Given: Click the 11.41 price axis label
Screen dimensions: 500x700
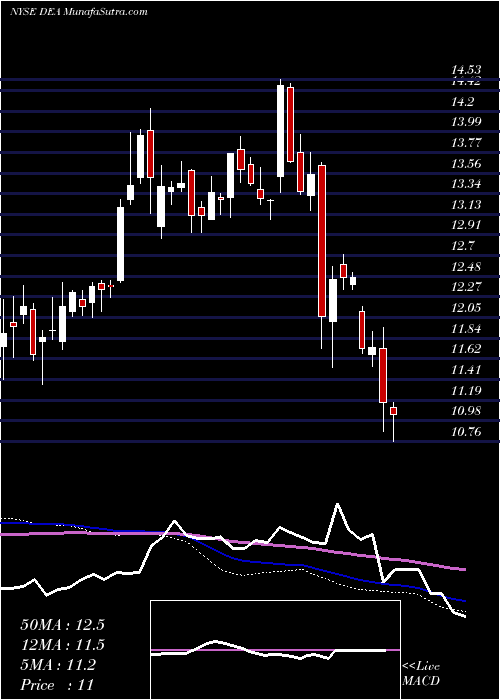Looking at the screenshot, I should coord(466,370).
